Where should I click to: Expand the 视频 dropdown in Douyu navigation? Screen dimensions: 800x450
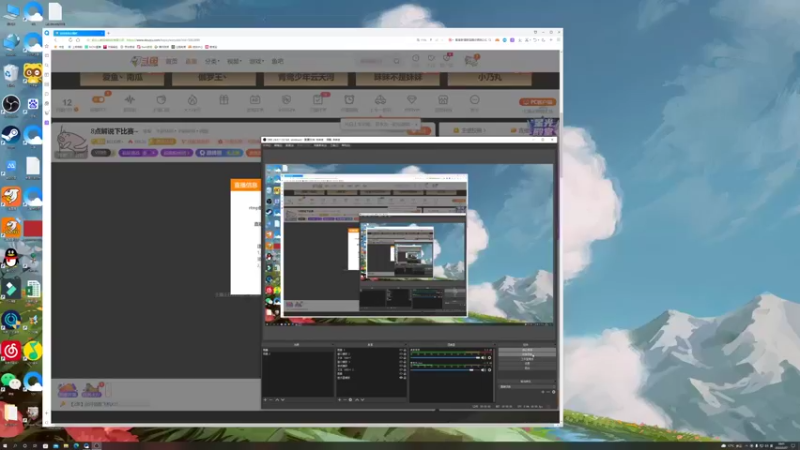[234, 61]
